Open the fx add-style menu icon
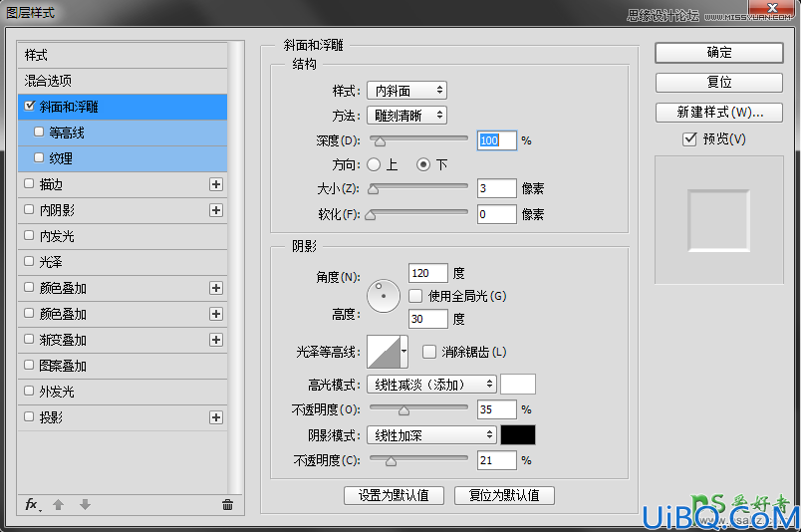Viewport: 801px width, 532px height. [33, 505]
